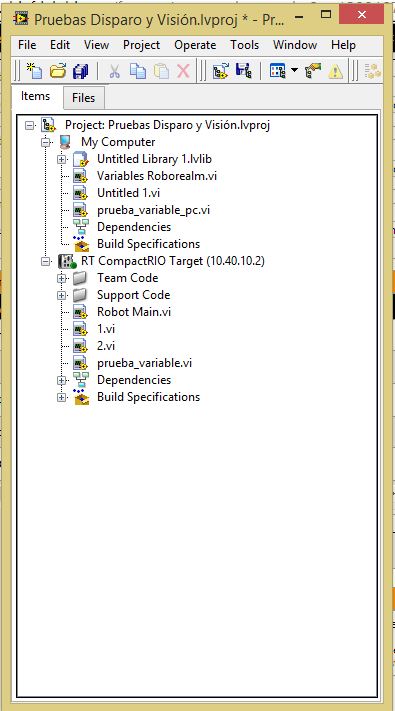Switch to the Files tab
The height and width of the screenshot is (711, 395).
point(83,98)
